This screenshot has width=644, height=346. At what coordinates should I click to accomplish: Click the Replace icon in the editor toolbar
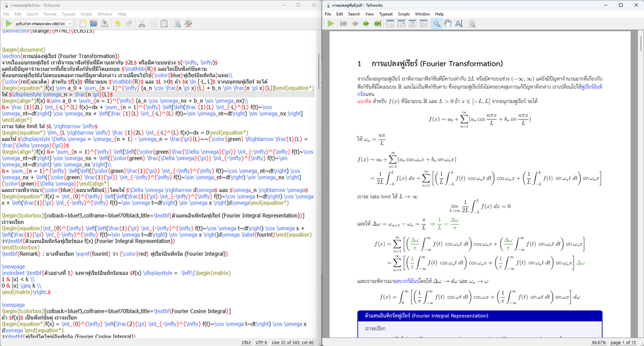click(x=188, y=24)
